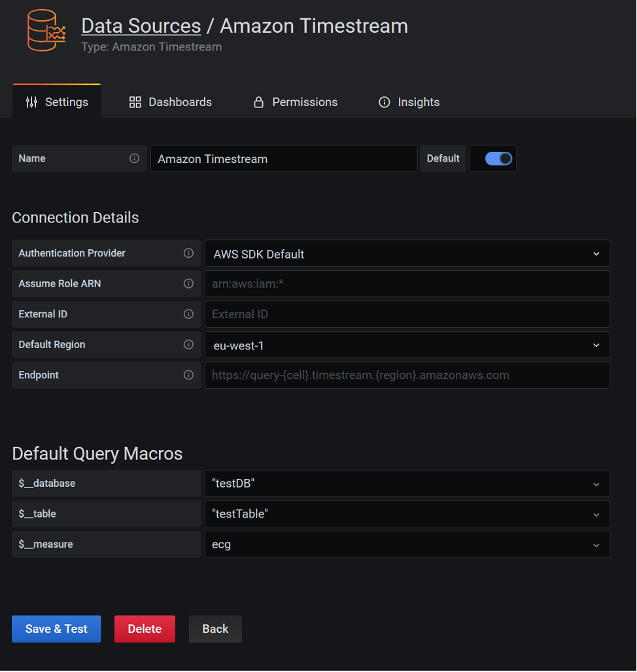
Task: Click the sliders icon on Settings tab
Action: click(x=31, y=102)
